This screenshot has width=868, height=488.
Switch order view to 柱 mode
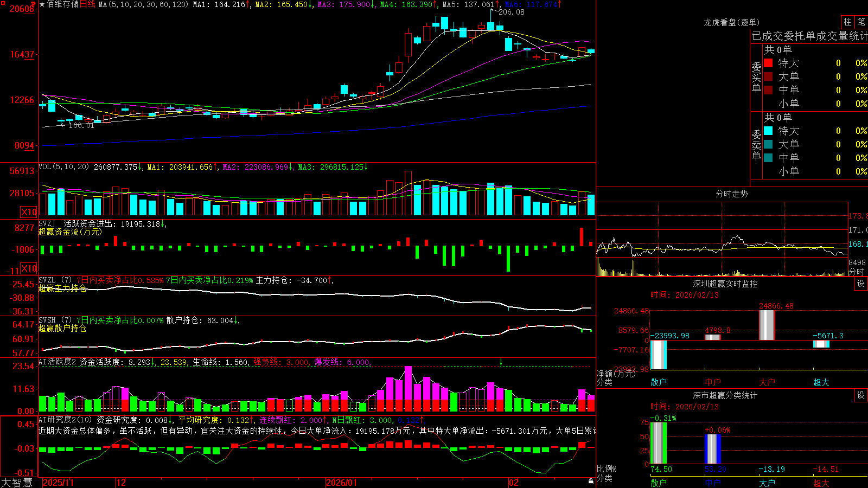[847, 22]
